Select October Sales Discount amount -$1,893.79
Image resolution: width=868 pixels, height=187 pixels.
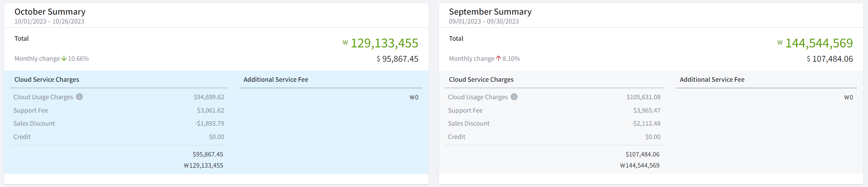[209, 124]
